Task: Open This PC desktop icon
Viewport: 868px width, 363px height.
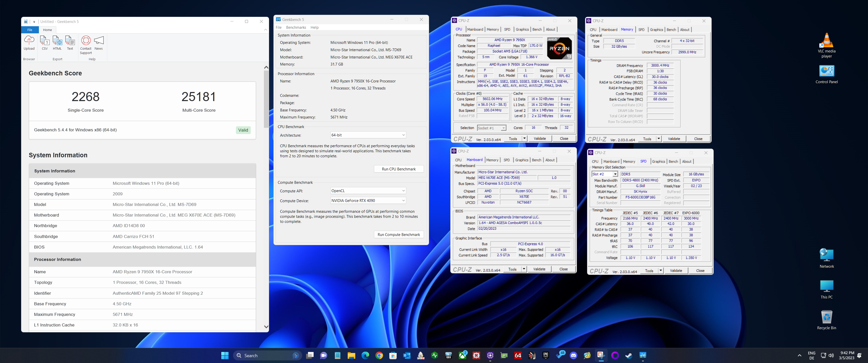Action: point(826,289)
